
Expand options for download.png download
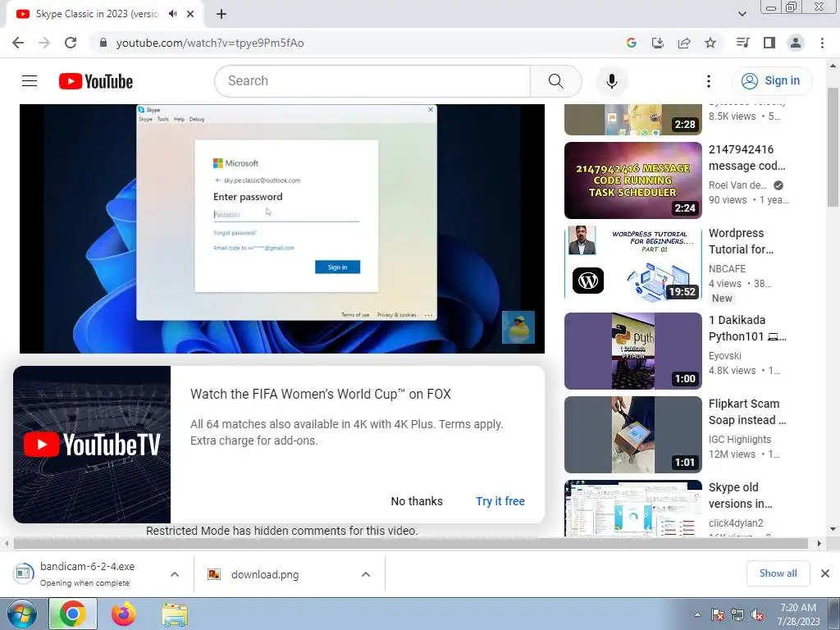click(x=366, y=574)
